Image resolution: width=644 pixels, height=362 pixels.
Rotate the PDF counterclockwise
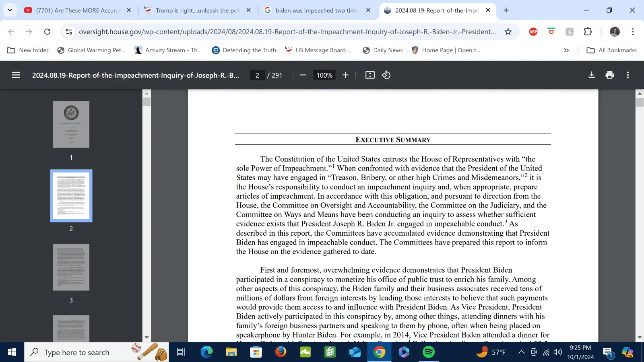pyautogui.click(x=386, y=75)
